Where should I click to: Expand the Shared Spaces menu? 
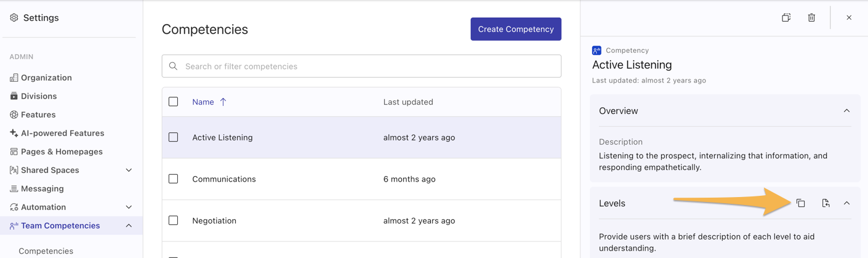coord(129,170)
